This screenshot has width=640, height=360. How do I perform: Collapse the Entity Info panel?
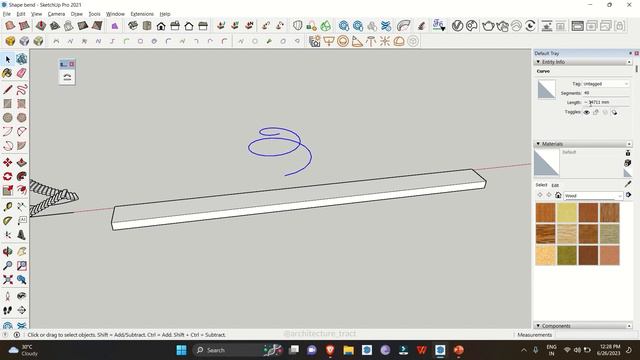[538, 62]
